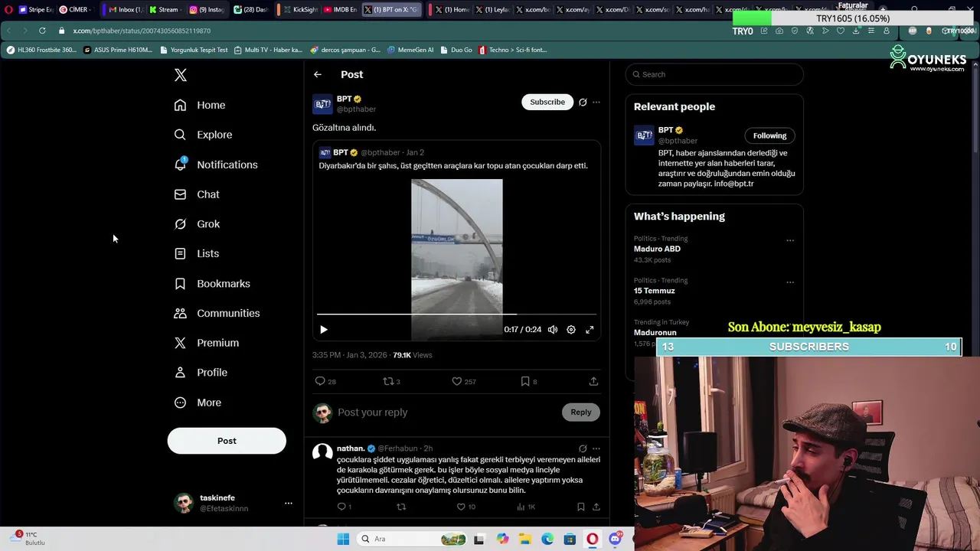Image resolution: width=980 pixels, height=551 pixels.
Task: Open the 15 Temmuz trending topic
Action: coord(654,291)
